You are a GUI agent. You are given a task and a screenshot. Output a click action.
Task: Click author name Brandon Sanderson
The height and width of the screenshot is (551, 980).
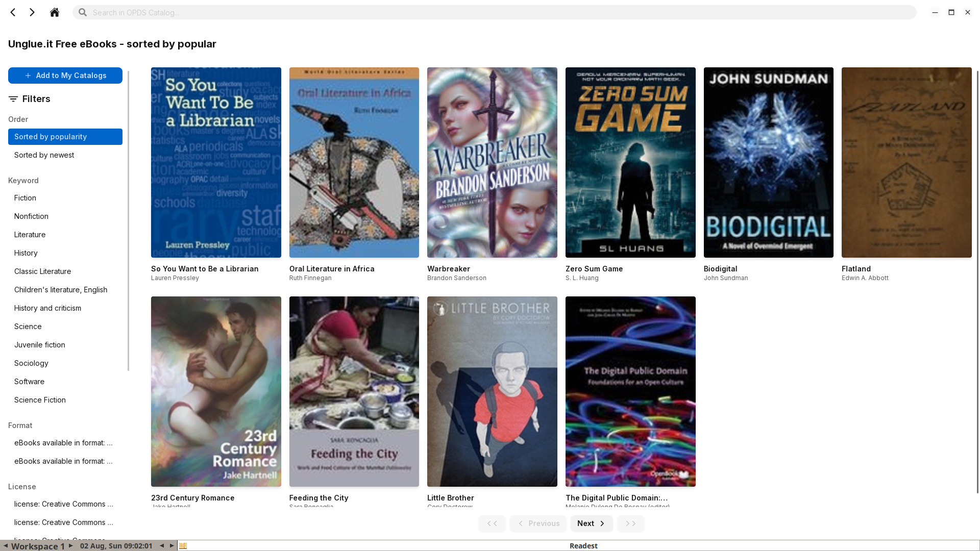(x=457, y=278)
